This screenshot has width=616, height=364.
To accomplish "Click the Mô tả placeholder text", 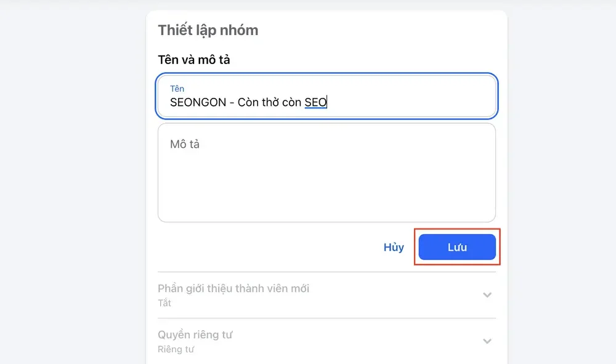I will pos(184,144).
